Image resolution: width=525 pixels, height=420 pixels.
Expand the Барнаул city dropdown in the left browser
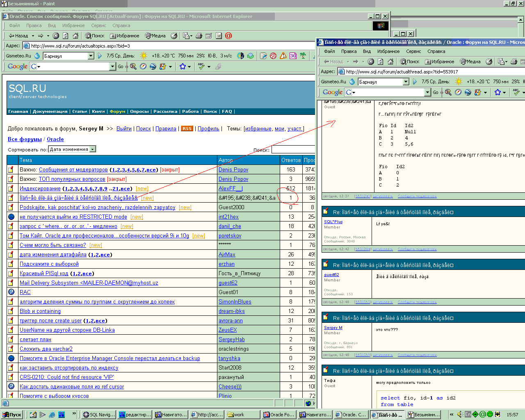pyautogui.click(x=91, y=56)
